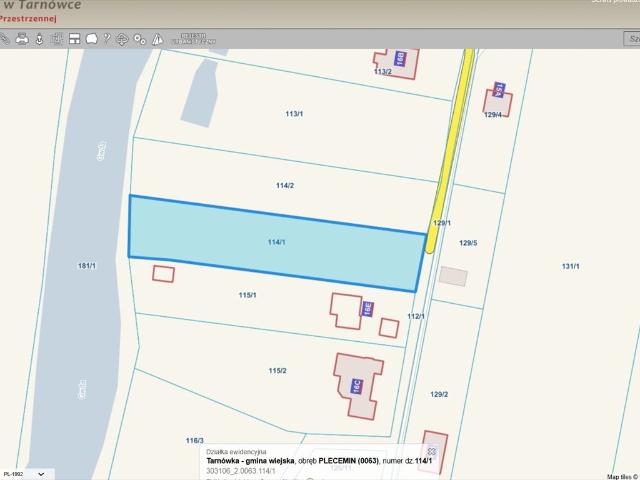
Task: Click parcel label 114/2
Action: click(285, 186)
